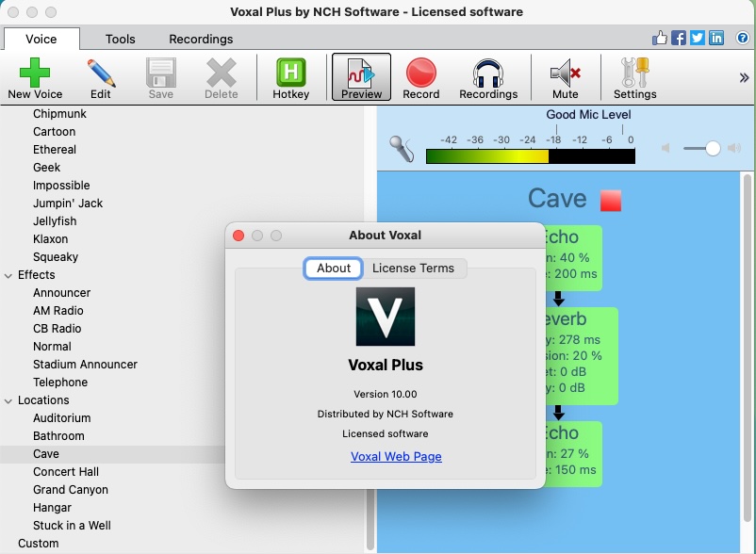Click the Reverb effect block
Viewport: 756px width, 554px height.
click(x=582, y=355)
